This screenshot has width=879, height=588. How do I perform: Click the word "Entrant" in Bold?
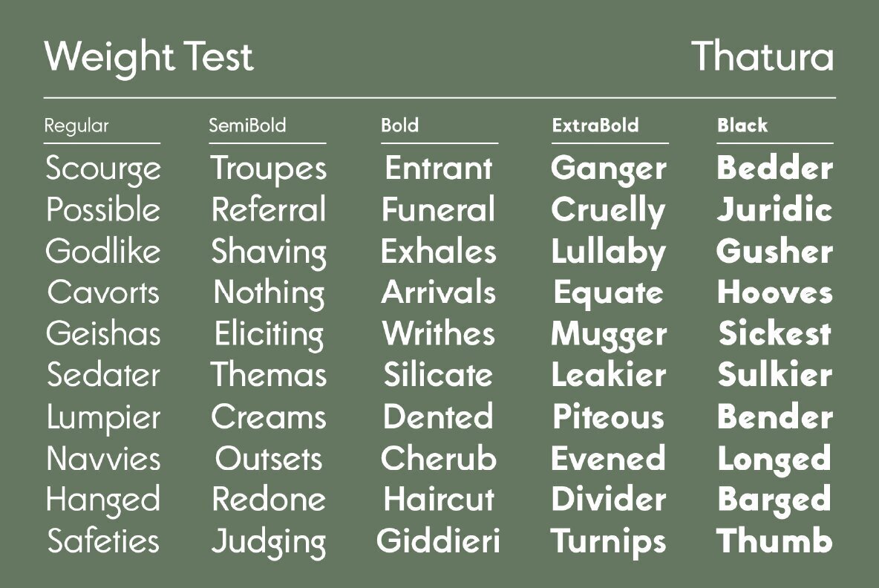point(438,169)
